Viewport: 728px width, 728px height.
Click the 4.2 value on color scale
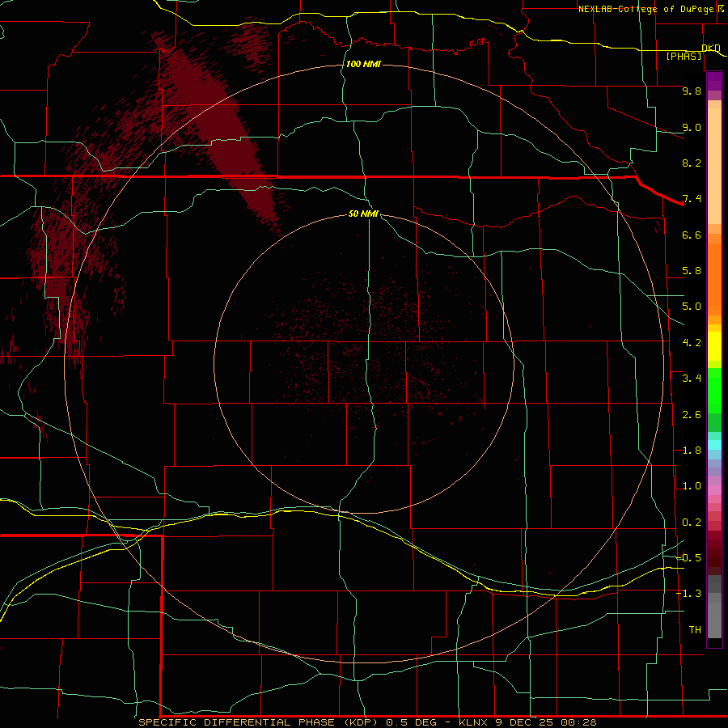(x=692, y=343)
